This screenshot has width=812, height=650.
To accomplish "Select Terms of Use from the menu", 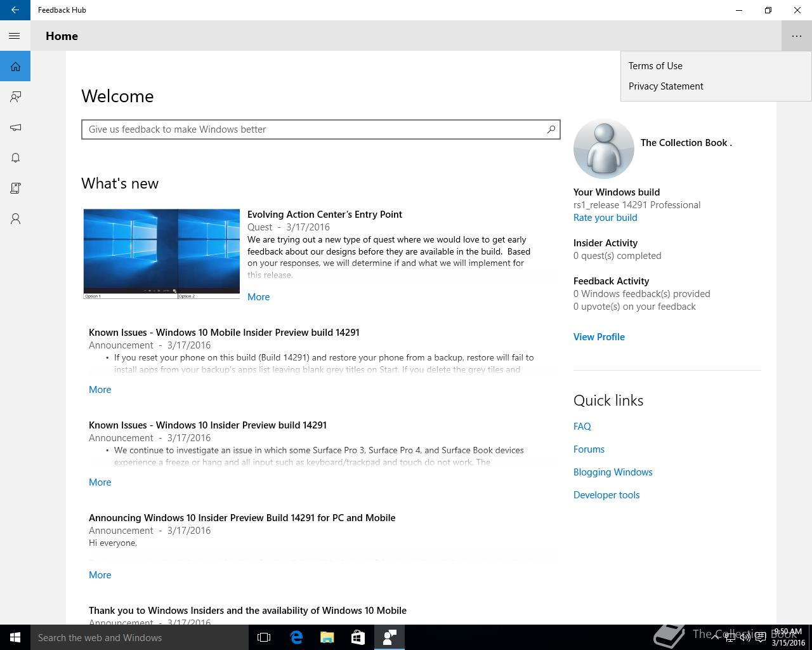I will (655, 66).
